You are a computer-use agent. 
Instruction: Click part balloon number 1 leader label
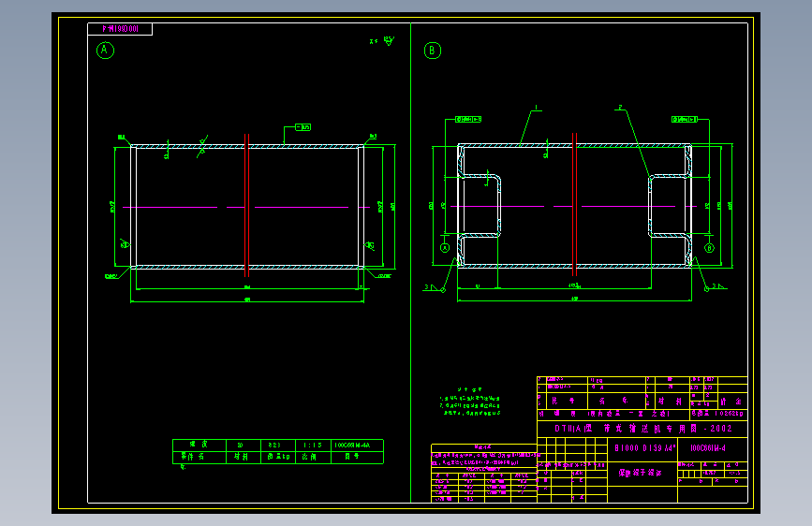tap(537, 108)
